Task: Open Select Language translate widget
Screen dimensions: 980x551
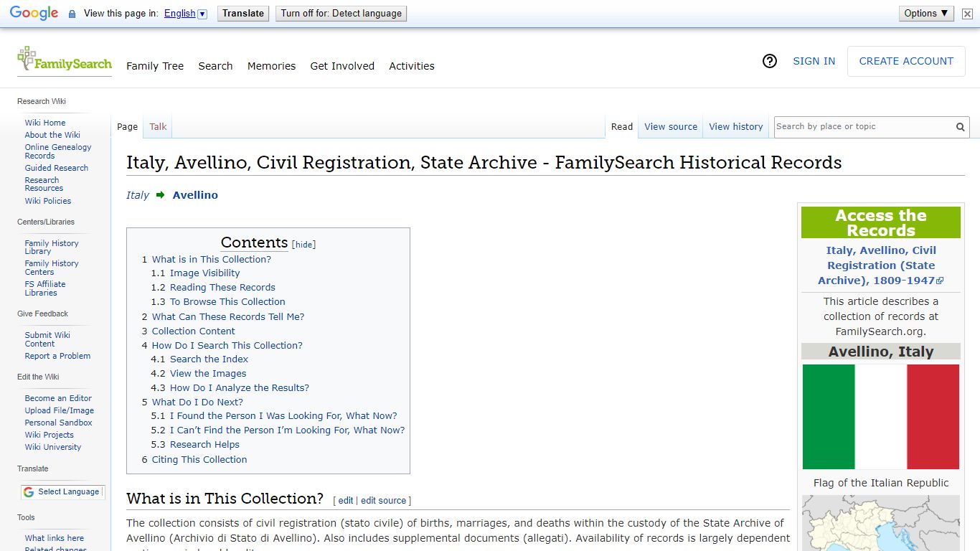Action: click(62, 492)
